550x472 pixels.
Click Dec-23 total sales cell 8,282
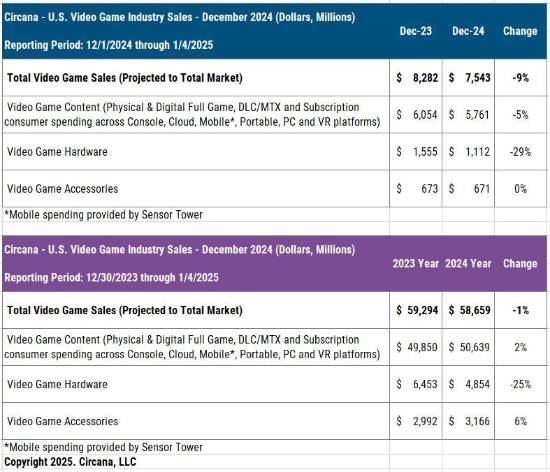point(416,77)
